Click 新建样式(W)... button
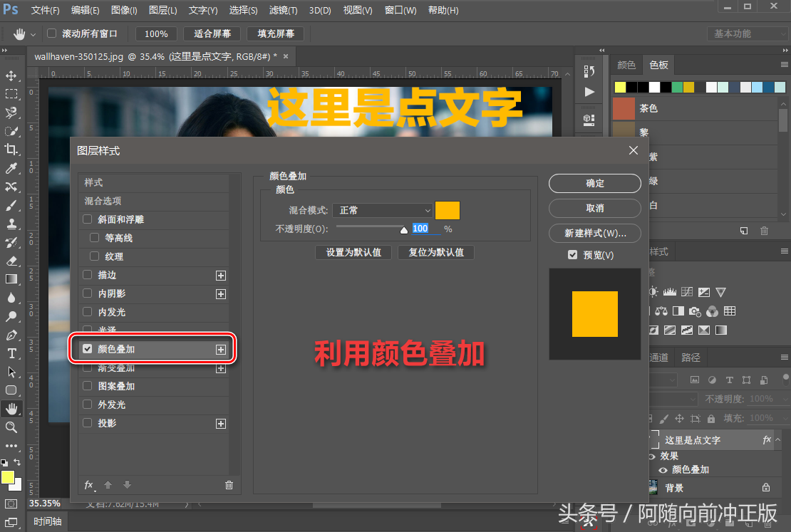 pos(595,233)
